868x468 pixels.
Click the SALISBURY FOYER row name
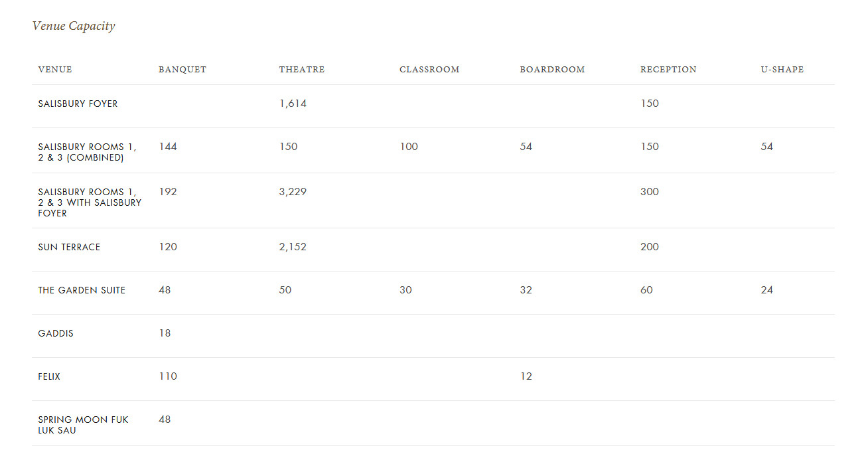(x=78, y=104)
